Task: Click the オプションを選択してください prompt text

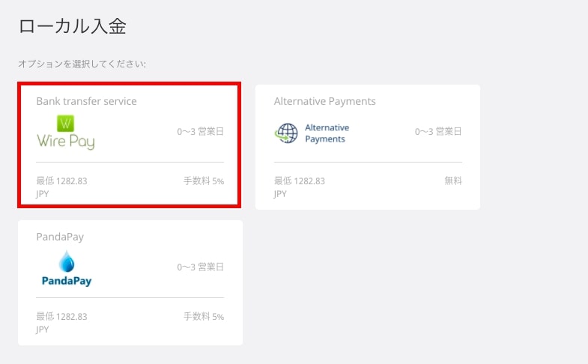Action: pos(82,64)
